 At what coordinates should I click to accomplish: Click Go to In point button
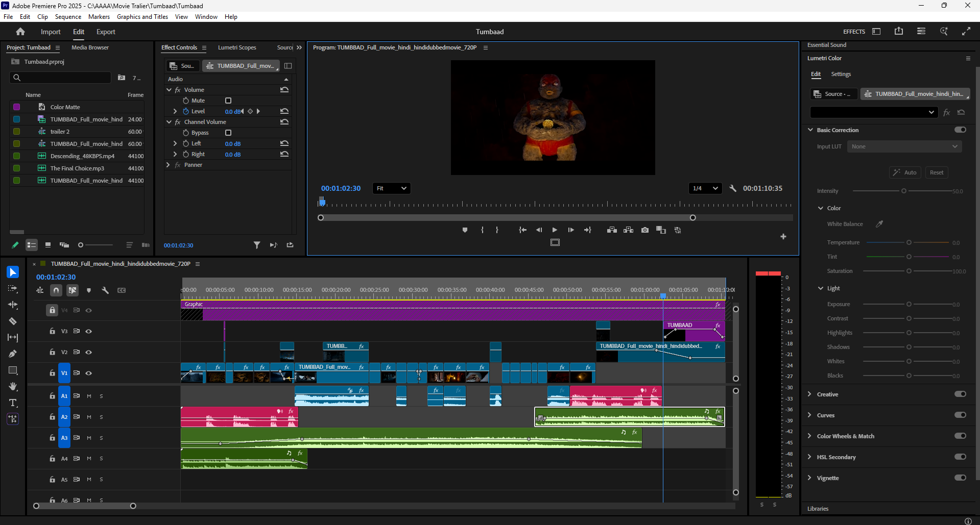pos(522,230)
